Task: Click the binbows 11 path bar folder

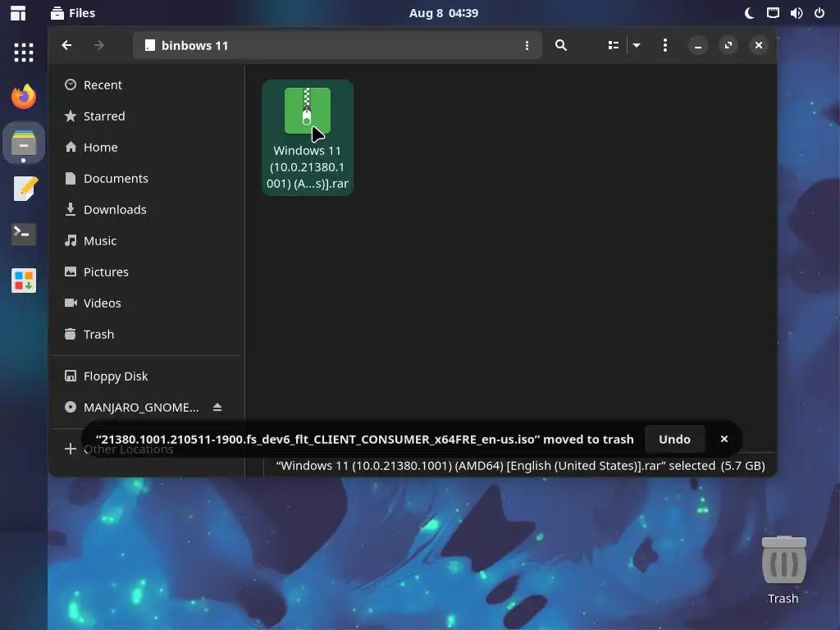Action: pos(186,46)
